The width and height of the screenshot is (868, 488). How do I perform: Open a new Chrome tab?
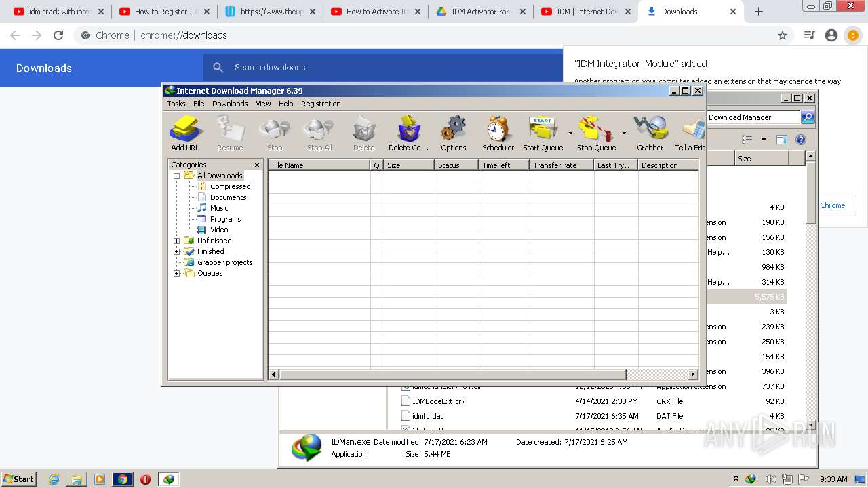click(759, 12)
